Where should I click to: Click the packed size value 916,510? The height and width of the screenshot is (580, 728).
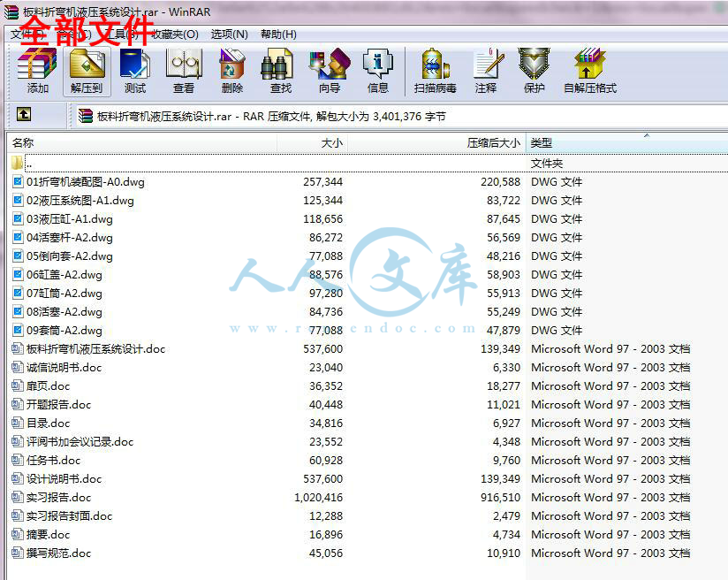[500, 498]
